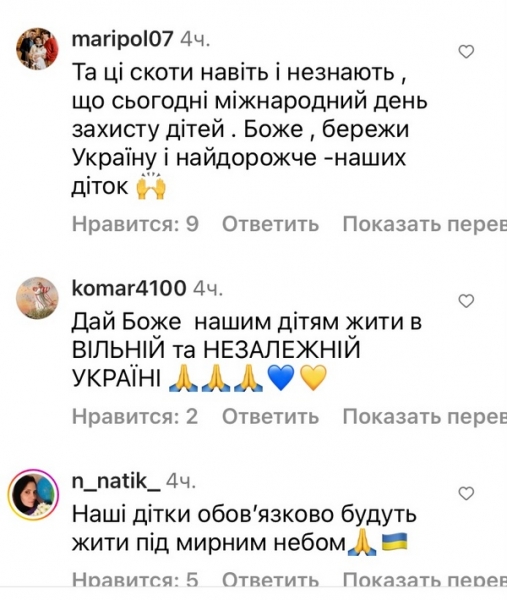View n_natik_ story from avatar ring
Image resolution: width=507 pixels, height=600 pixels.
click(34, 493)
